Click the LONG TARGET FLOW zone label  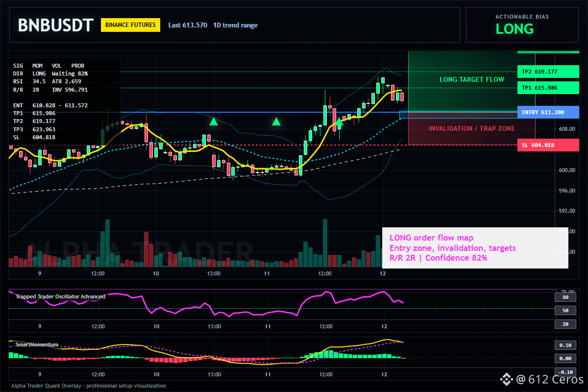pos(472,79)
